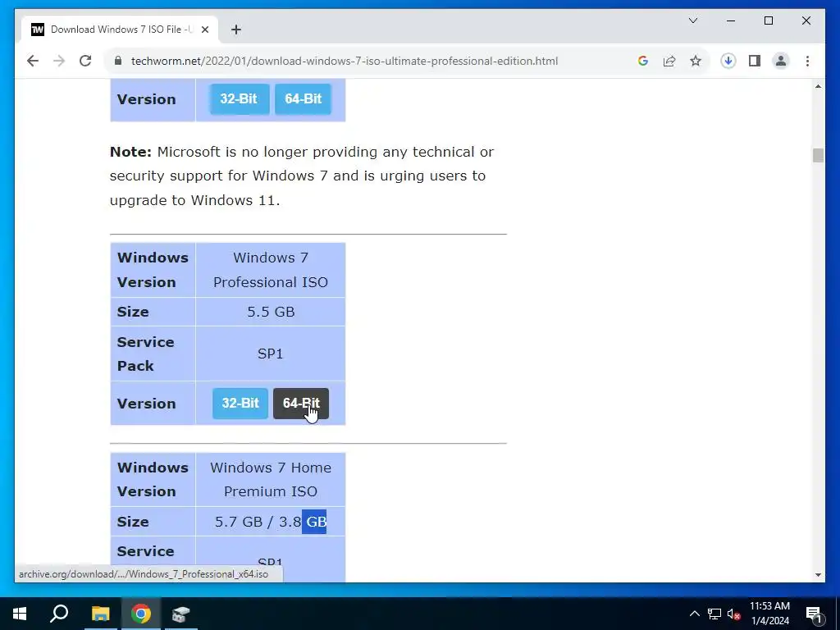
Task: Open the Chrome downloads indicator
Action: click(x=728, y=61)
